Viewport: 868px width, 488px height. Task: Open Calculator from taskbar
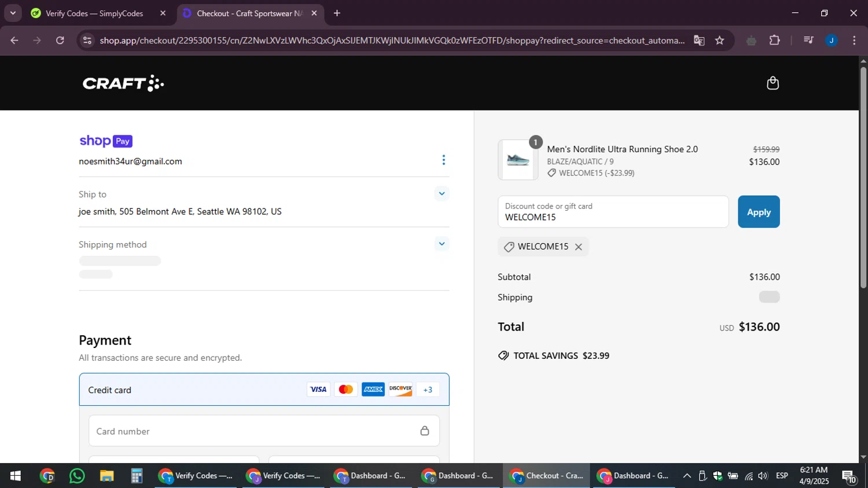[x=137, y=476]
